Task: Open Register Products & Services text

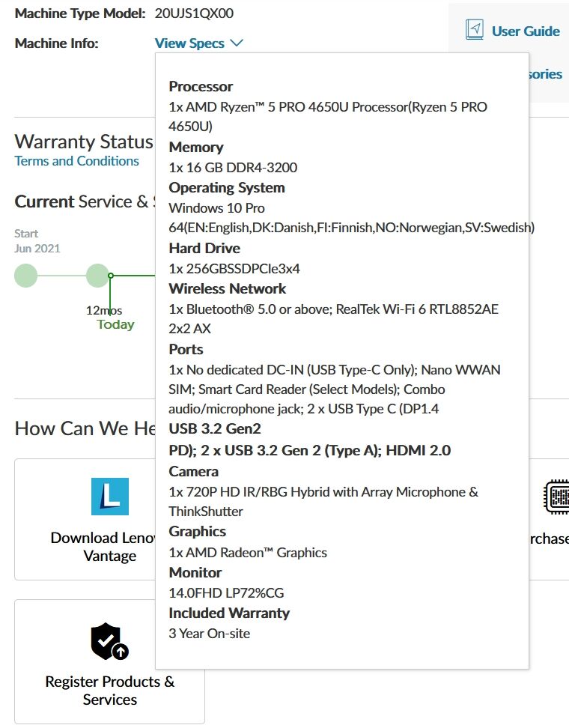Action: (109, 691)
